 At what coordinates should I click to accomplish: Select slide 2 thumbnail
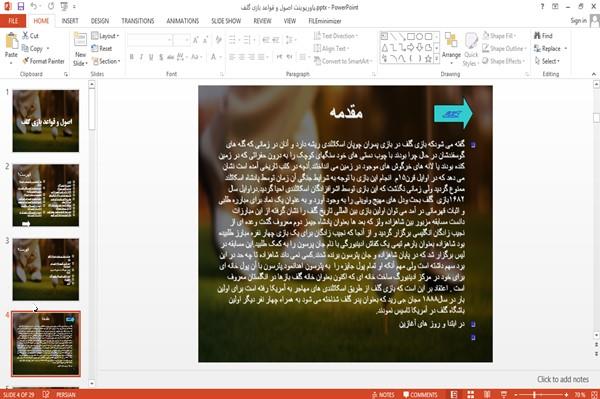46,195
